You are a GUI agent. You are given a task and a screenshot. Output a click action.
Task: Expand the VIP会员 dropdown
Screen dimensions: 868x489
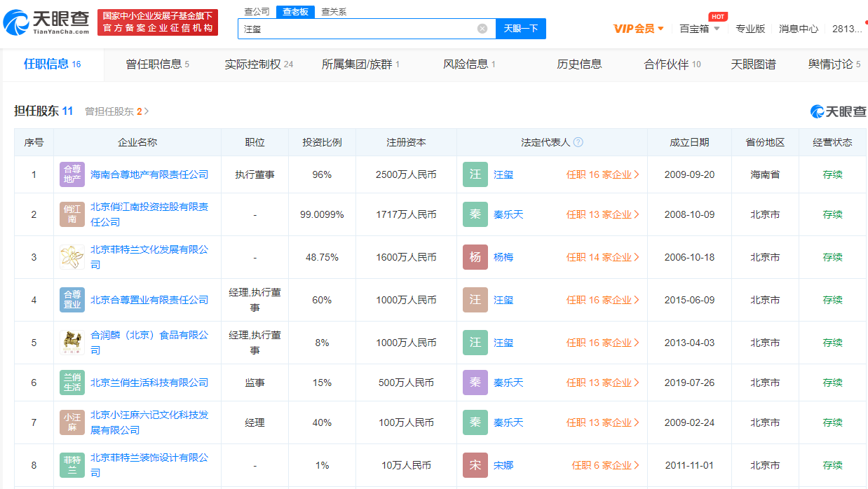[638, 29]
